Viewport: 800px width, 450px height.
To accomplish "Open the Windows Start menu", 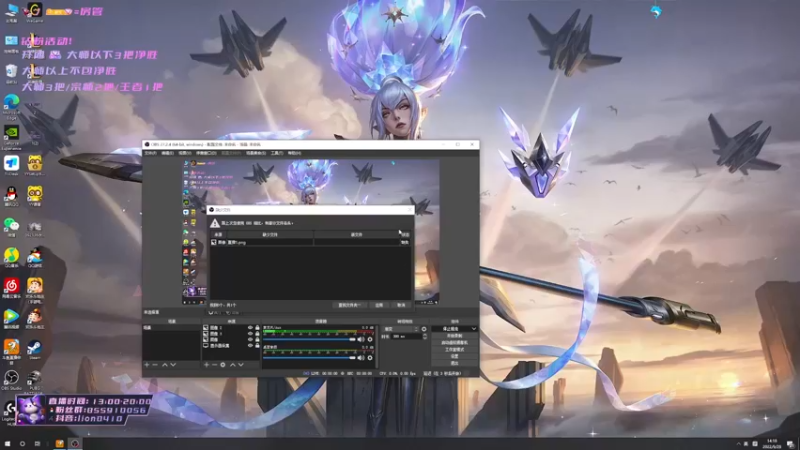I will 7,443.
